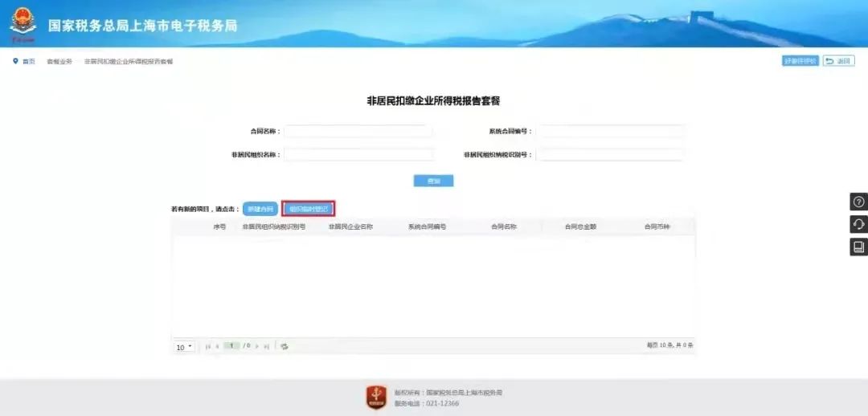
Task: Go to last page in pager
Action: click(267, 346)
